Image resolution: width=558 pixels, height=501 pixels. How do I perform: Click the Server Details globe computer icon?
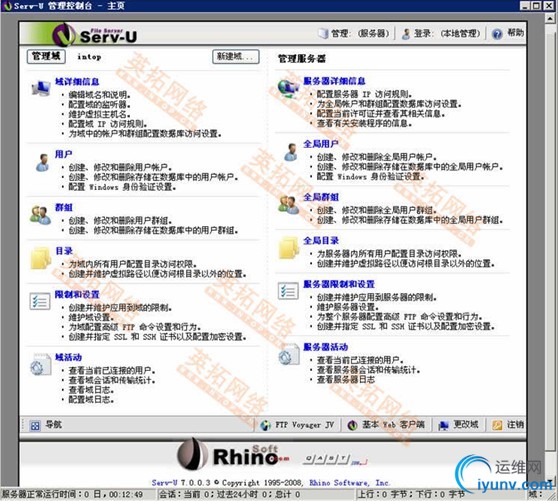coord(288,88)
